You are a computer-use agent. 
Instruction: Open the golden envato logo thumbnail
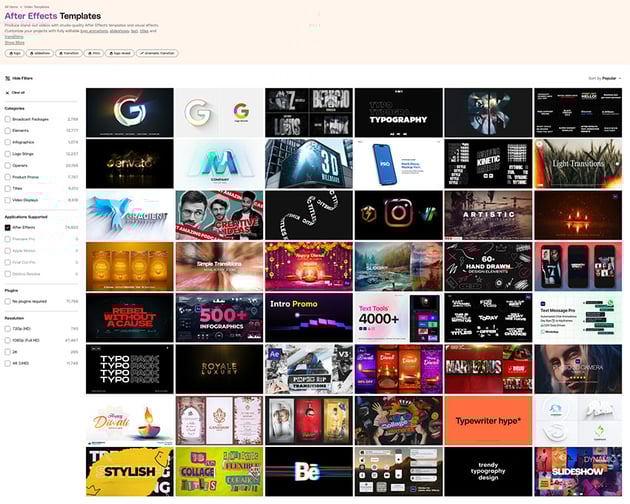pyautogui.click(x=130, y=164)
